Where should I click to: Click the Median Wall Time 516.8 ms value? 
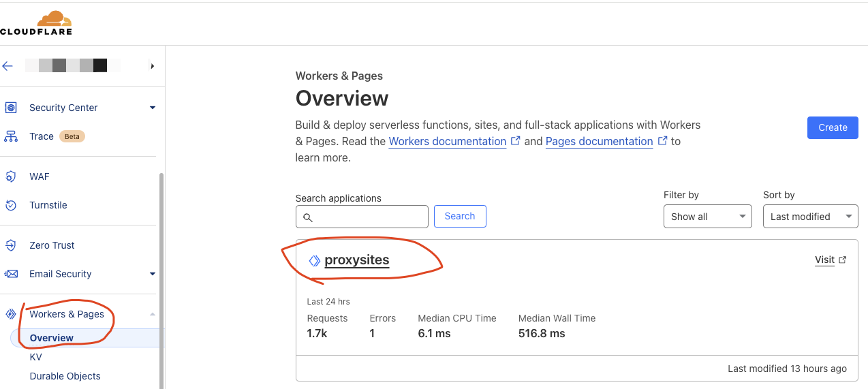click(542, 334)
